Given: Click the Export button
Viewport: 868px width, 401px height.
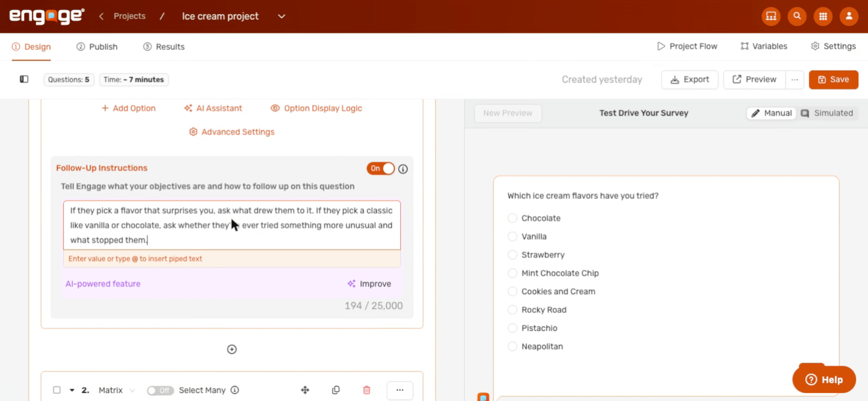Looking at the screenshot, I should [x=690, y=80].
